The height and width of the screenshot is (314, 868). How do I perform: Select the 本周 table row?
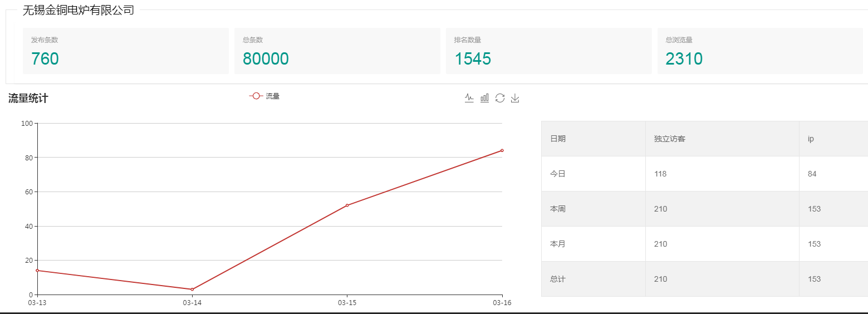(705, 209)
